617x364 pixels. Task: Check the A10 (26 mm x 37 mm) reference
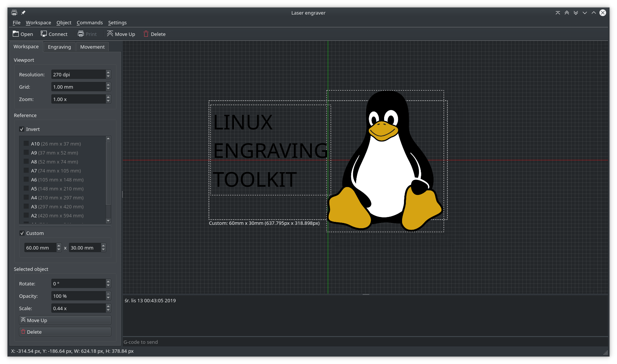[x=26, y=144]
